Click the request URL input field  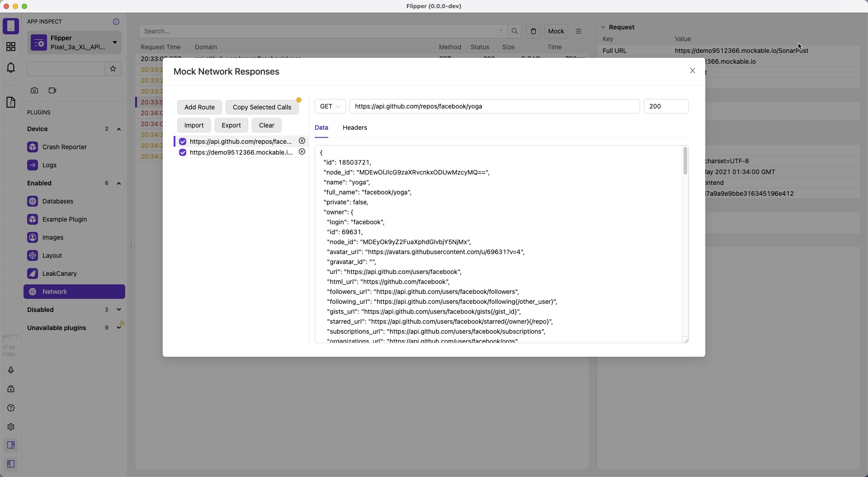click(x=495, y=106)
